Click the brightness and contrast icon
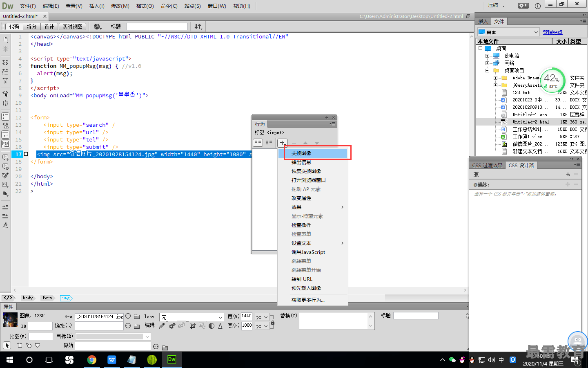588x368 pixels. coord(211,326)
